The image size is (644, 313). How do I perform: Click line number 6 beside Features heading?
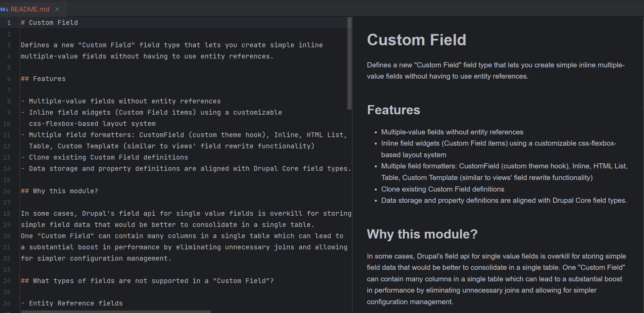coord(9,79)
